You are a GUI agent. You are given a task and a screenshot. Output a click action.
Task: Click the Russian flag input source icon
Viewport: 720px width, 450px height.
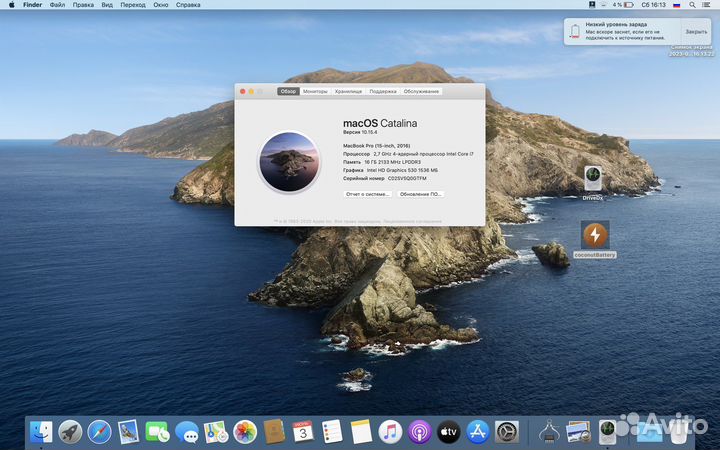[x=676, y=5]
